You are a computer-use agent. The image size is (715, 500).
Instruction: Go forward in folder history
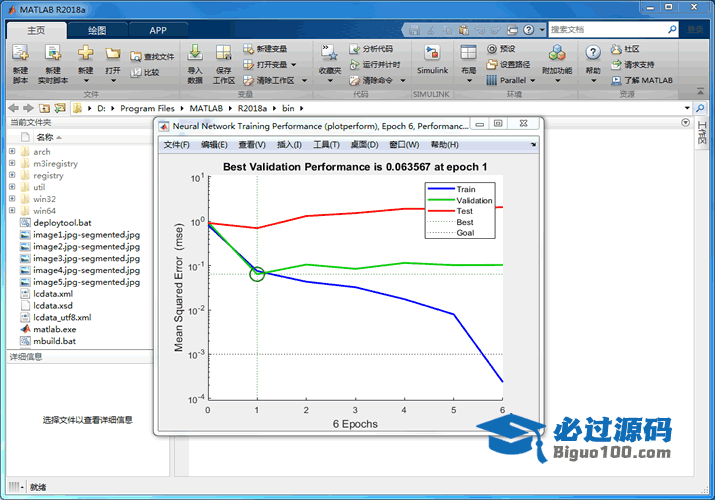point(28,108)
